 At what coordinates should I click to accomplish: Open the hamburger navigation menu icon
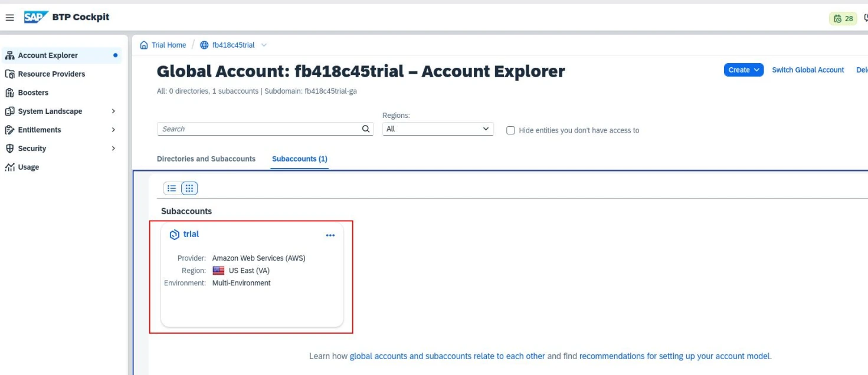9,18
